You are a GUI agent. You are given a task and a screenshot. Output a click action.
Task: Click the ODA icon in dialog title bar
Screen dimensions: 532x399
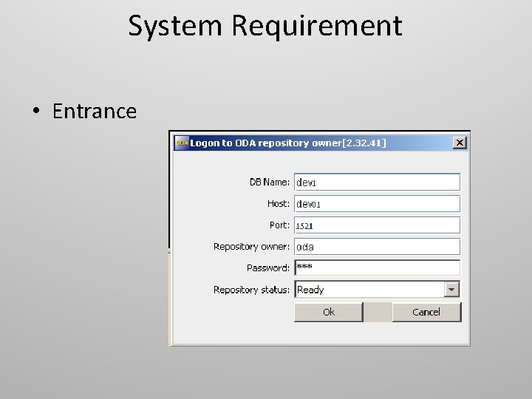tap(182, 143)
